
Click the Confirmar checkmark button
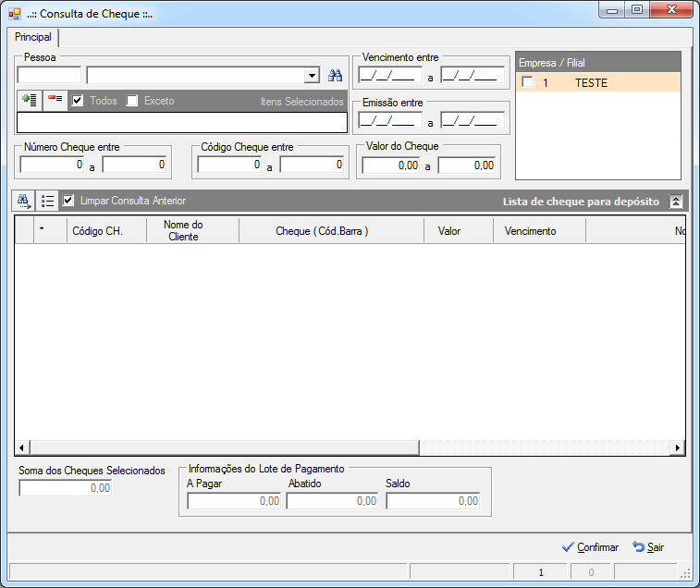pos(590,547)
